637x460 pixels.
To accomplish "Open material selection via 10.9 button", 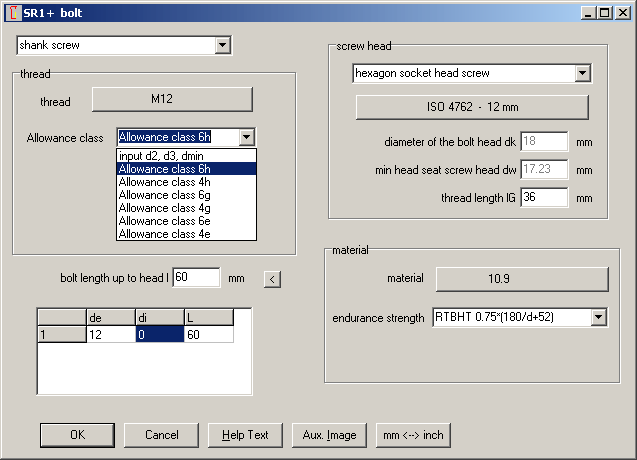I will 520,278.
